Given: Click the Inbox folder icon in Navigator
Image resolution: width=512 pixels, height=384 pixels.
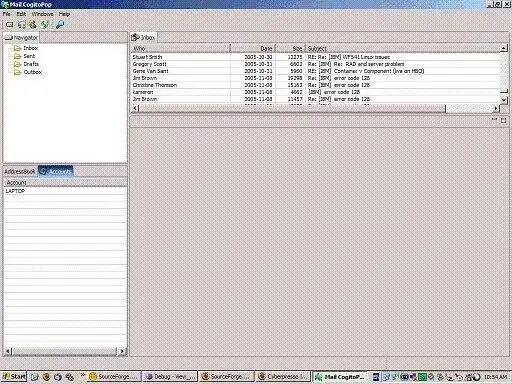Looking at the screenshot, I should (x=17, y=48).
